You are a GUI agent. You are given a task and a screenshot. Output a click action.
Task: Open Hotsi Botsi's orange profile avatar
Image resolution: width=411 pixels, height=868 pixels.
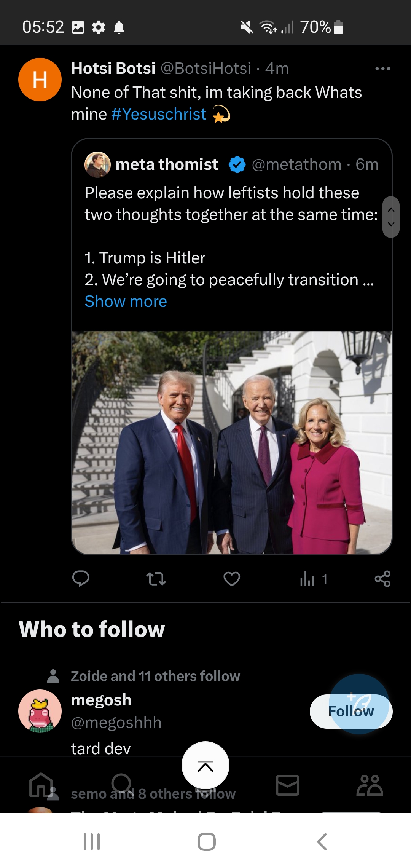[40, 80]
